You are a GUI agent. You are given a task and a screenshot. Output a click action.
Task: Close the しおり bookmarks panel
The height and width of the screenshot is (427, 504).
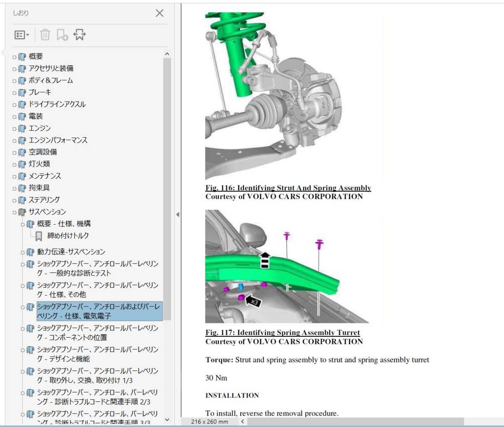point(160,13)
